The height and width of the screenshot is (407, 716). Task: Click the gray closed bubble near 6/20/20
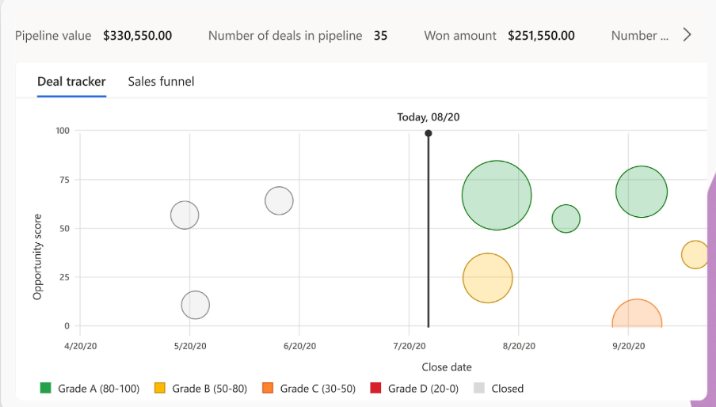pos(279,201)
